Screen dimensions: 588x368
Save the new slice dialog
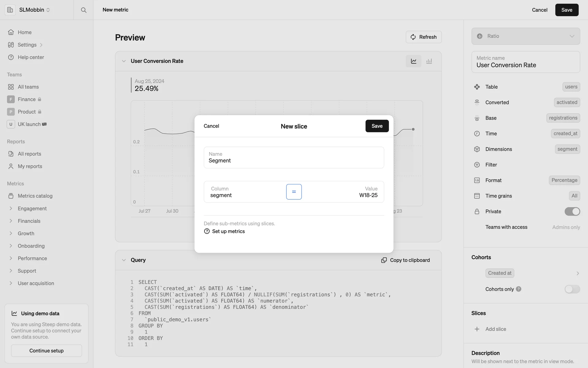(377, 126)
